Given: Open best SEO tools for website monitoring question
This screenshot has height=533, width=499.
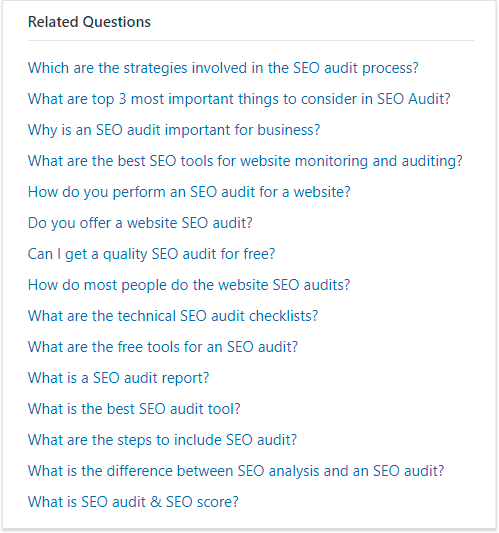Looking at the screenshot, I should click(x=245, y=161).
